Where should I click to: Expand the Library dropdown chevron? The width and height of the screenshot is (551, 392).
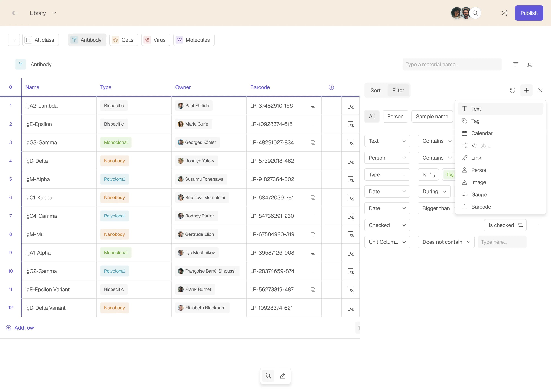54,13
